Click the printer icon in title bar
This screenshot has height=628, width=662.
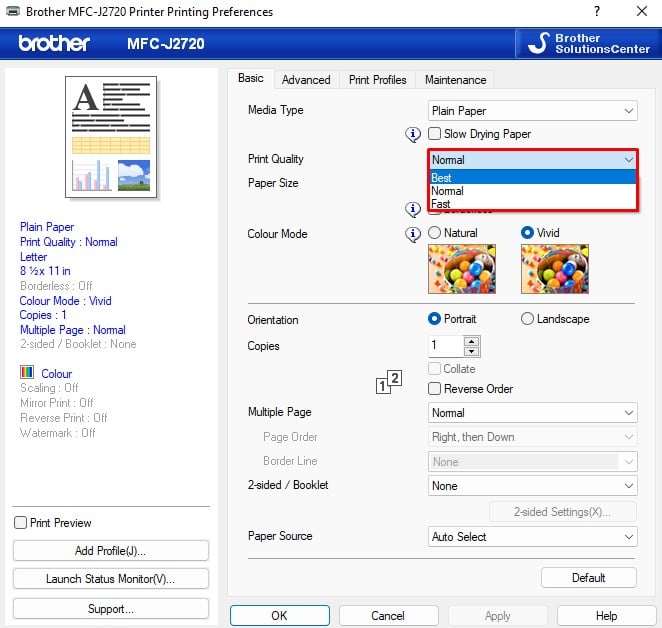click(13, 11)
